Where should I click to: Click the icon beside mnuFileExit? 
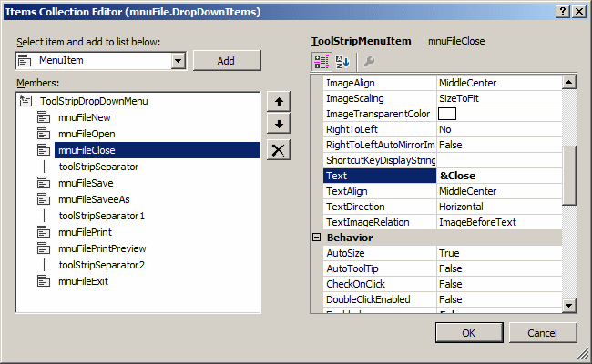pos(44,281)
